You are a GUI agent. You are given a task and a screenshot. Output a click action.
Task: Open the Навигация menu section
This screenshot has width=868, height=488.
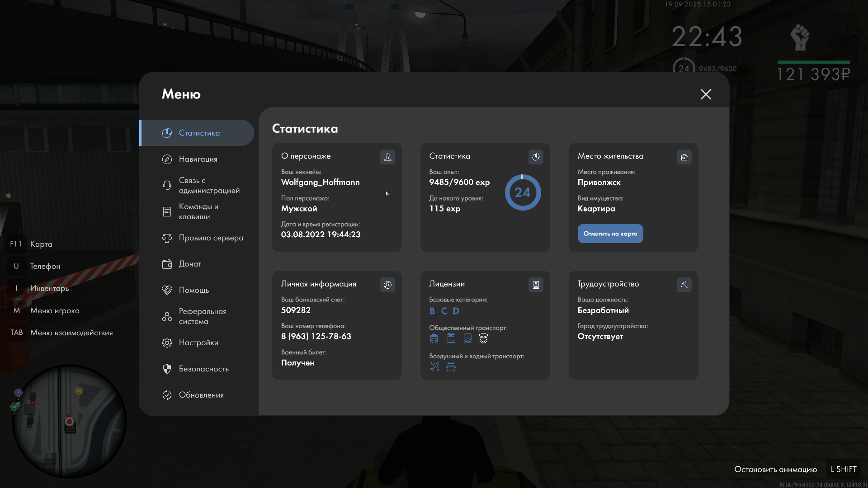click(198, 159)
